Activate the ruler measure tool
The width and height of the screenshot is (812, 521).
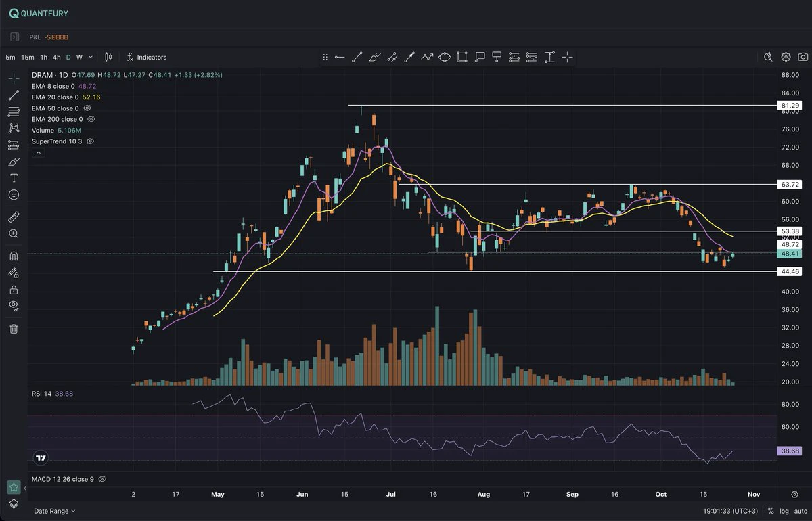tap(14, 217)
